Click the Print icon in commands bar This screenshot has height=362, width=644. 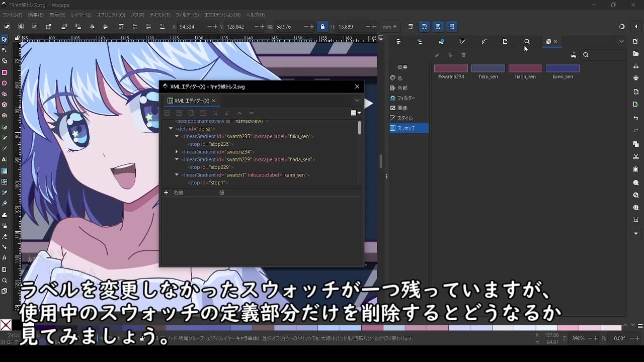pyautogui.click(x=636, y=78)
